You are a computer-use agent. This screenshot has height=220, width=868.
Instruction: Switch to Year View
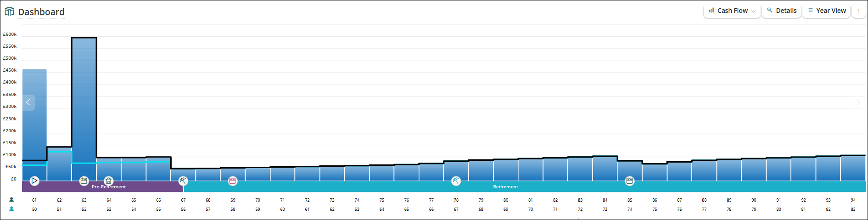pos(826,11)
